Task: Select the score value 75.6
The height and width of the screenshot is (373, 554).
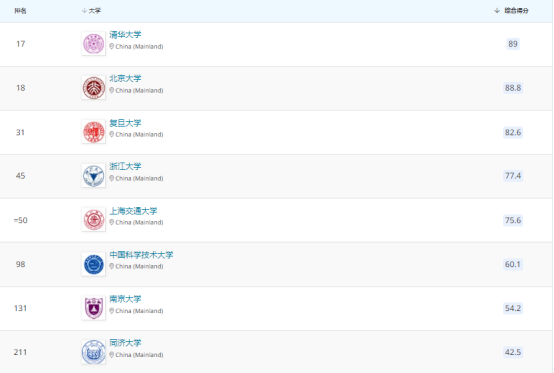Action: pyautogui.click(x=513, y=220)
